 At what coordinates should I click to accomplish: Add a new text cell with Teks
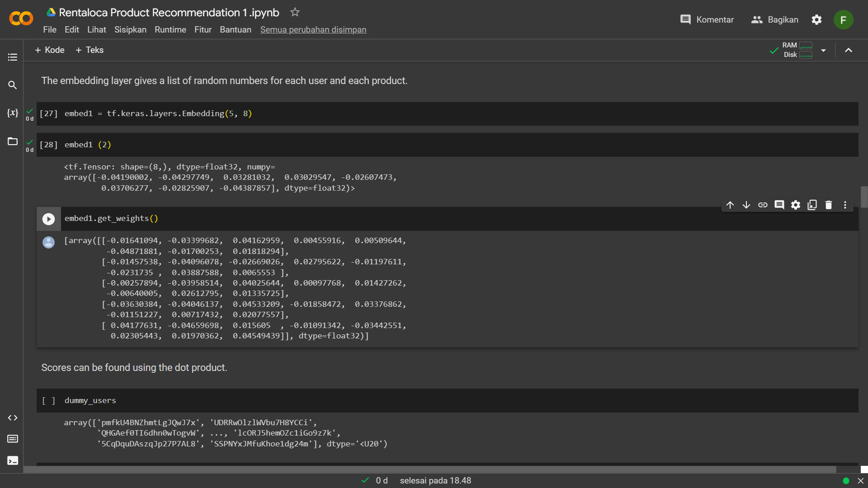tap(89, 50)
